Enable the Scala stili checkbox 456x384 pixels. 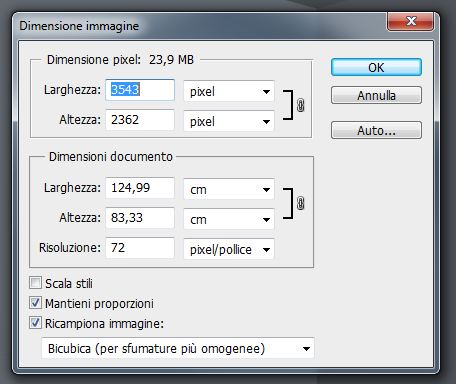click(x=35, y=283)
